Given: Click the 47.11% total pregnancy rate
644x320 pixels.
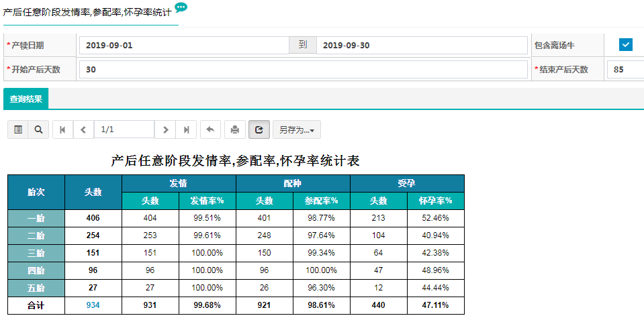Looking at the screenshot, I should tap(436, 305).
